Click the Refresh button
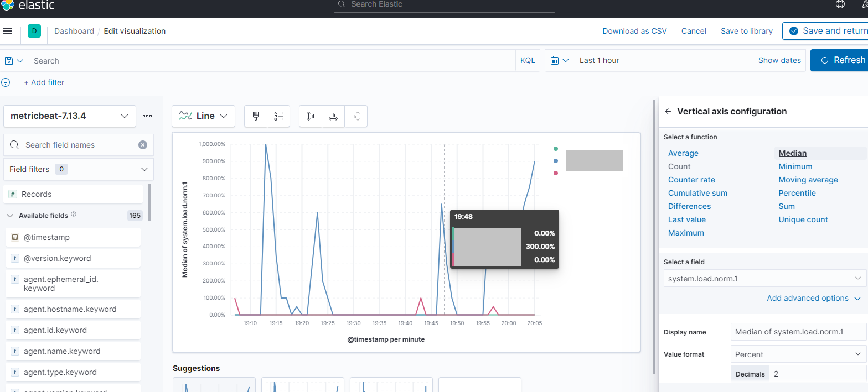Screen dimensions: 868x392 (839, 60)
